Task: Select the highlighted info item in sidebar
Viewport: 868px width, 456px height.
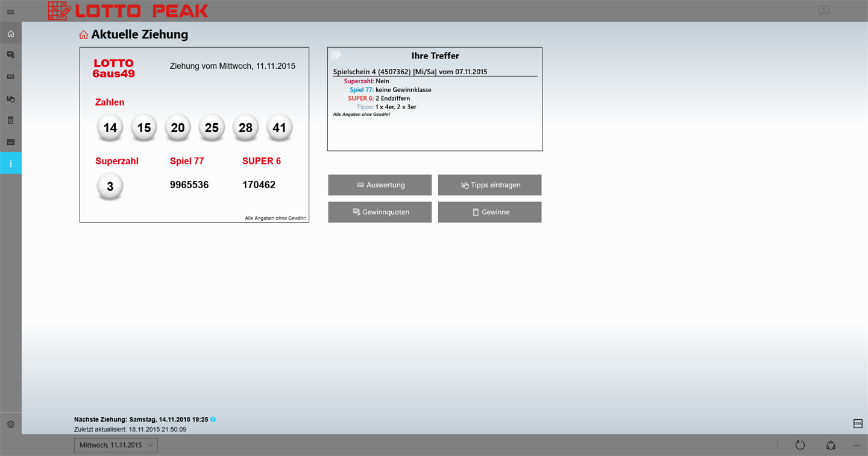Action: pyautogui.click(x=11, y=163)
